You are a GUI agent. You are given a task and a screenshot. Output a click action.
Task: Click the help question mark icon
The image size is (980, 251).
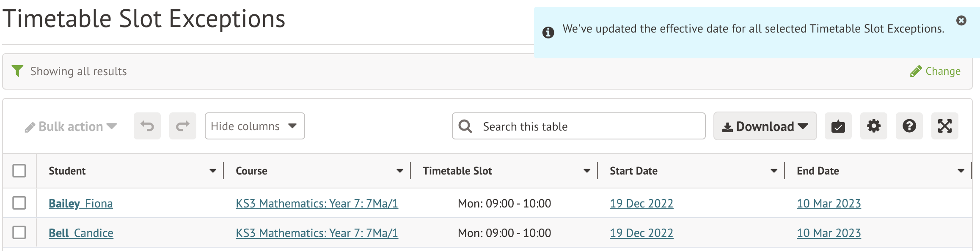click(x=909, y=126)
